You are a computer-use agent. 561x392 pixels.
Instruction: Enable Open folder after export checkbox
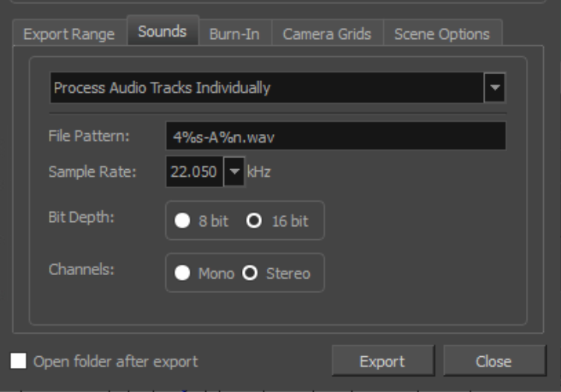18,361
